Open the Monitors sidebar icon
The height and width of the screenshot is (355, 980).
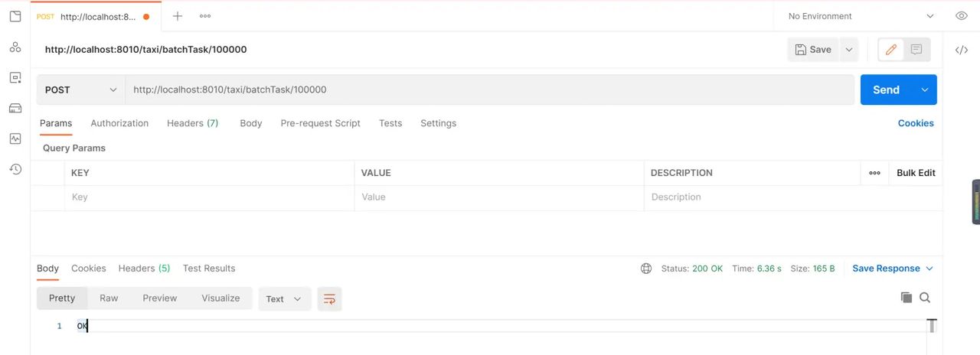tap(15, 138)
